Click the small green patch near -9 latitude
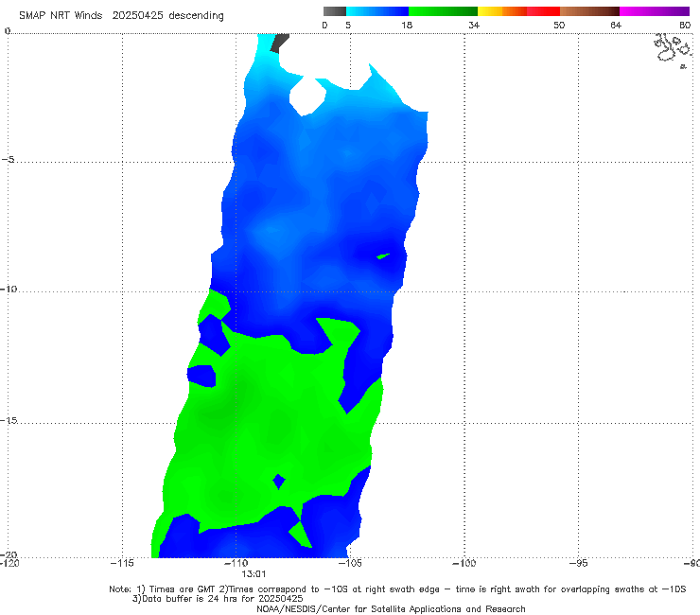The width and height of the screenshot is (700, 615). [383, 255]
